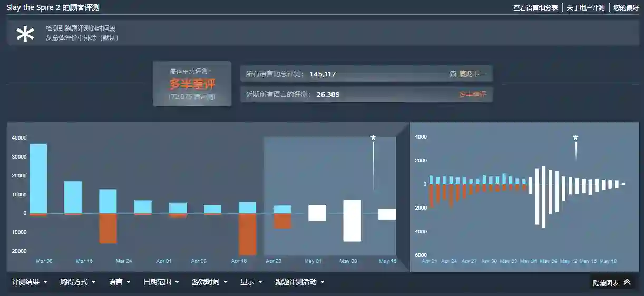Screen dimensions: 644x296
Task: Click the May 18 label in right chart
Action: pyautogui.click(x=608, y=261)
